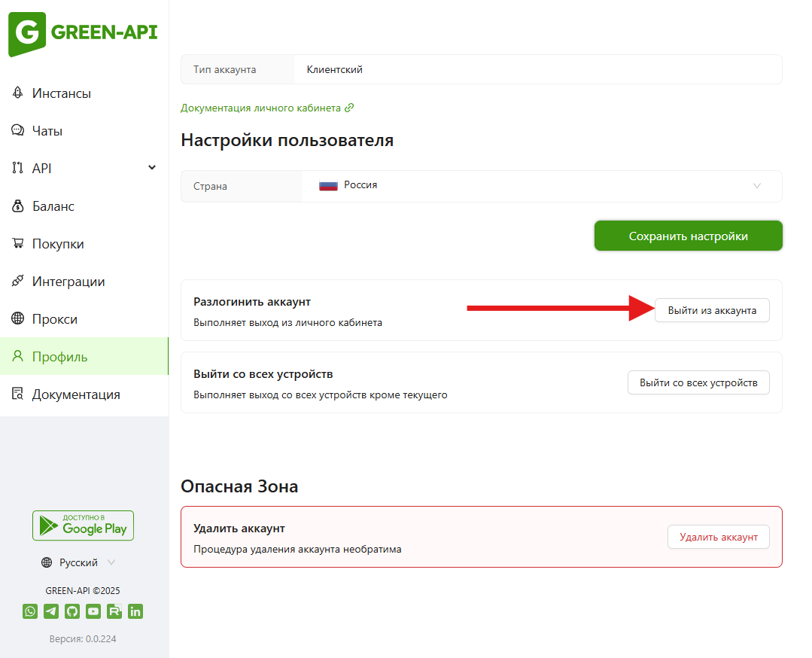Open the YouTube icon link
The width and height of the screenshot is (812, 658).
click(93, 611)
